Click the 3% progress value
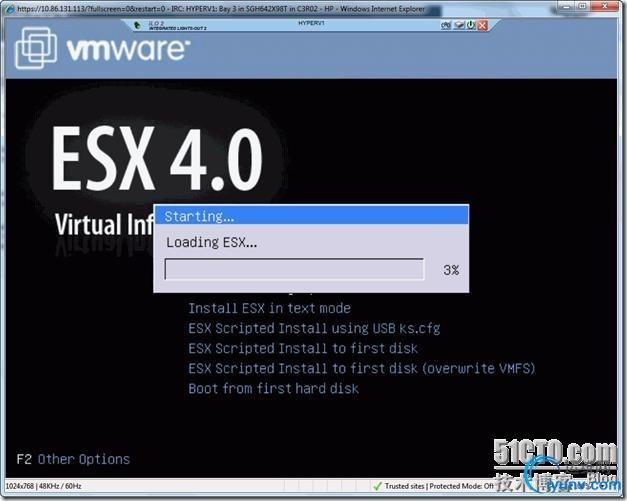The height and width of the screenshot is (501, 627). tap(451, 270)
